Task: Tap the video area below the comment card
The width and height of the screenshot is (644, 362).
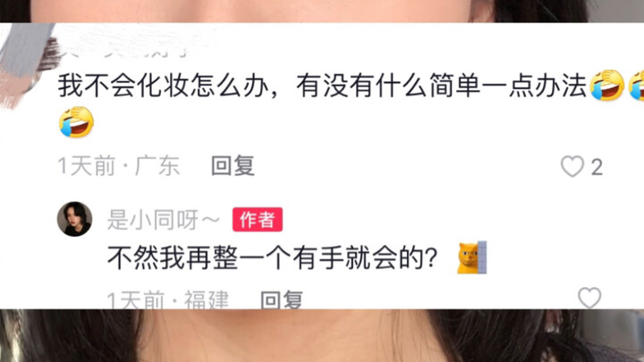Action: click(x=322, y=336)
